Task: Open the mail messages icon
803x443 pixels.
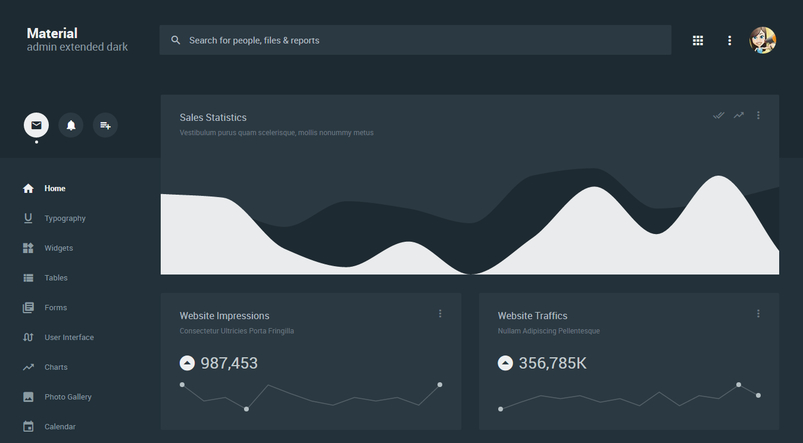Action: click(x=36, y=125)
